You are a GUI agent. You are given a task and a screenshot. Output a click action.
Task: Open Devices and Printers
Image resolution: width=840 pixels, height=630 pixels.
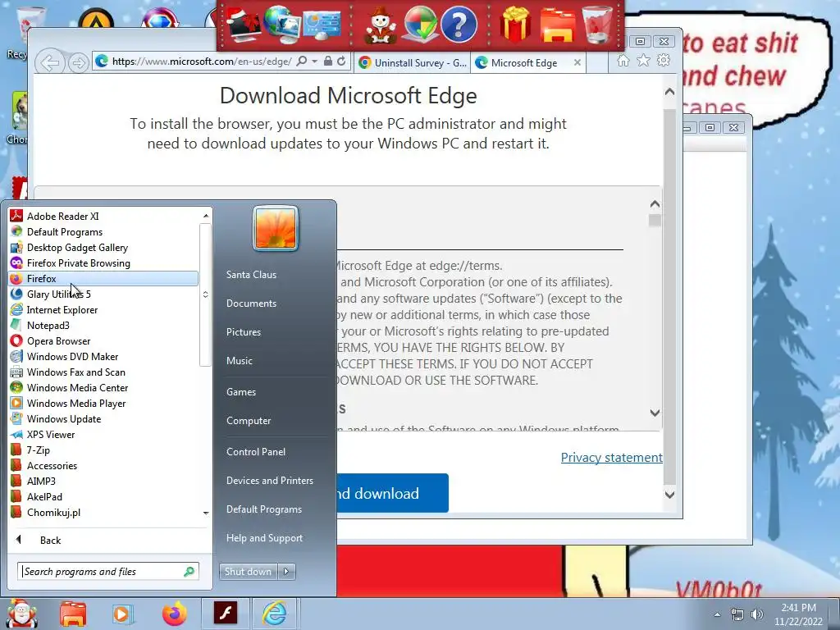pos(269,481)
